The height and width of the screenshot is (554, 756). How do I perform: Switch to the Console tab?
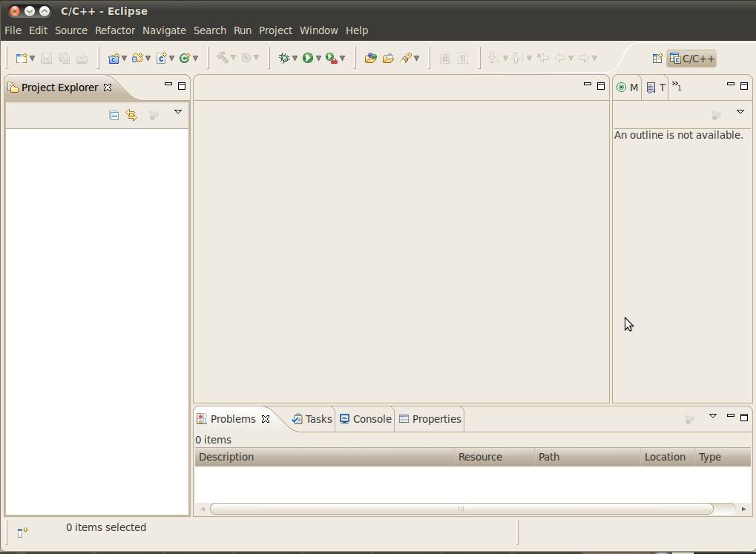[x=366, y=419]
